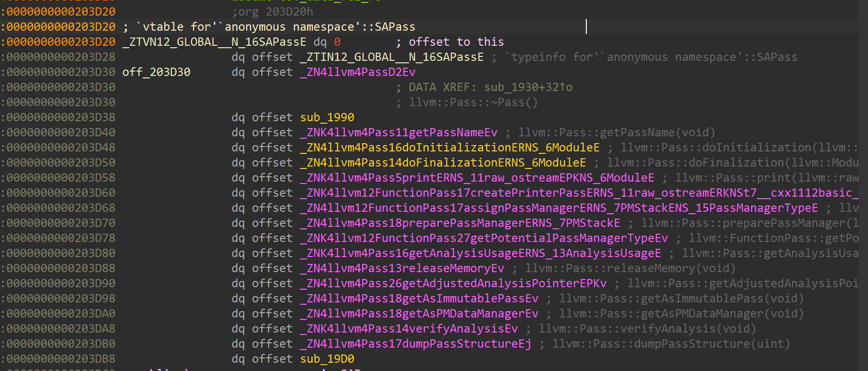Viewport: 868px width, 371px height.
Task: Click _ZN4llvm4Pass26getAdjustedAnalysisPointerEPKv symbol
Action: [x=453, y=283]
